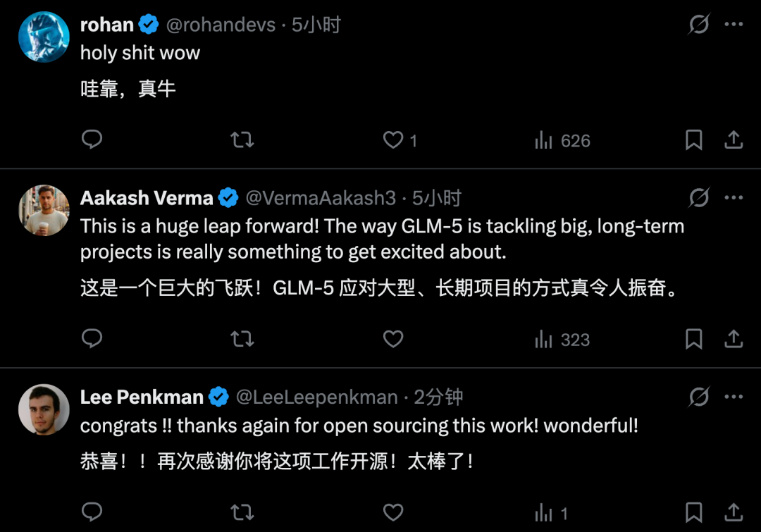Retweet rohan's "holy shit wow" post
Screen dimensions: 761x532
click(x=242, y=140)
